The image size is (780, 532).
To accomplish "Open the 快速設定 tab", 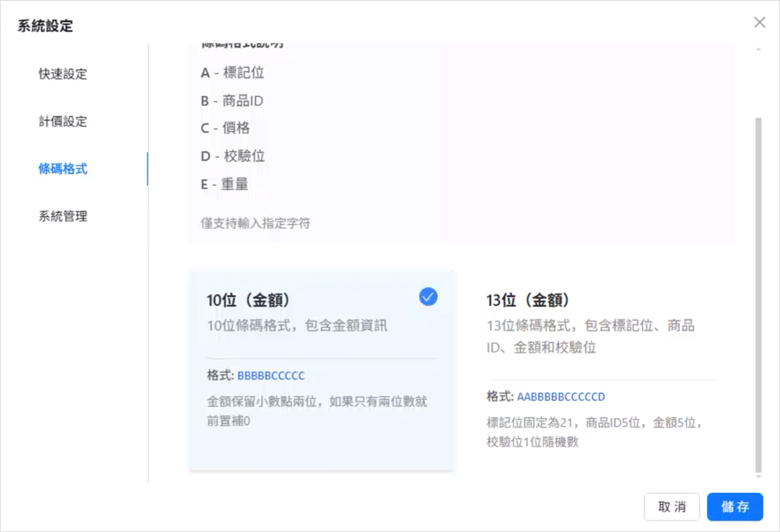I will [63, 74].
